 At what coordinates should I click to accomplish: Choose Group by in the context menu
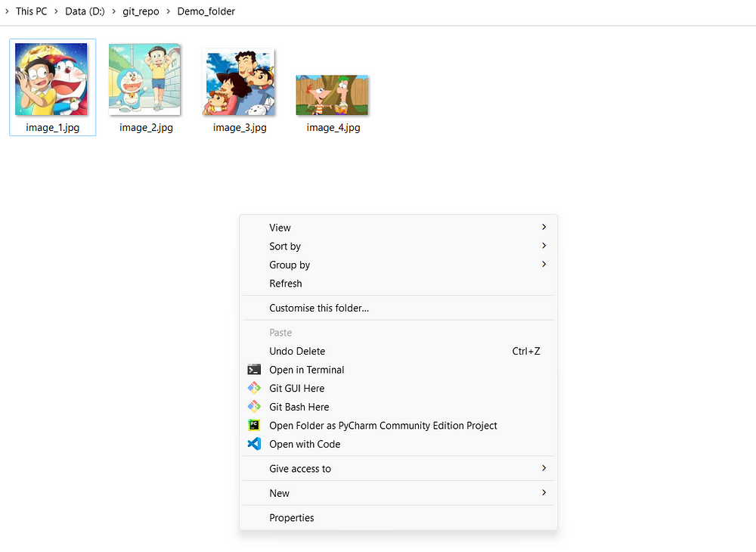tap(398, 265)
